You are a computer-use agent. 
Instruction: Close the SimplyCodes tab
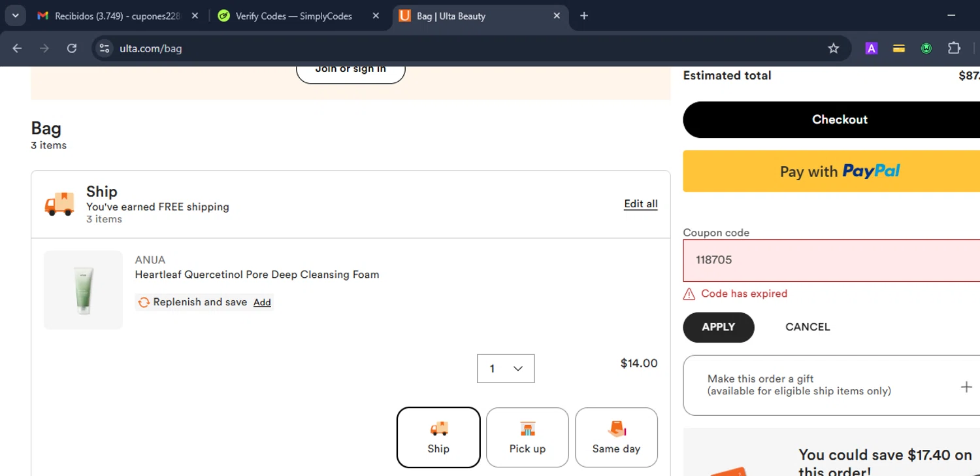coord(376,16)
